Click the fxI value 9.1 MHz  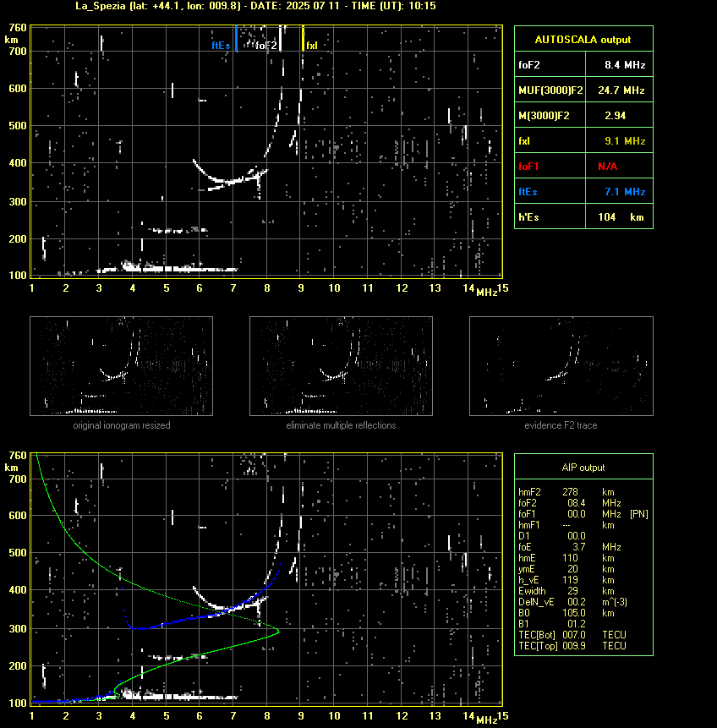[625, 140]
